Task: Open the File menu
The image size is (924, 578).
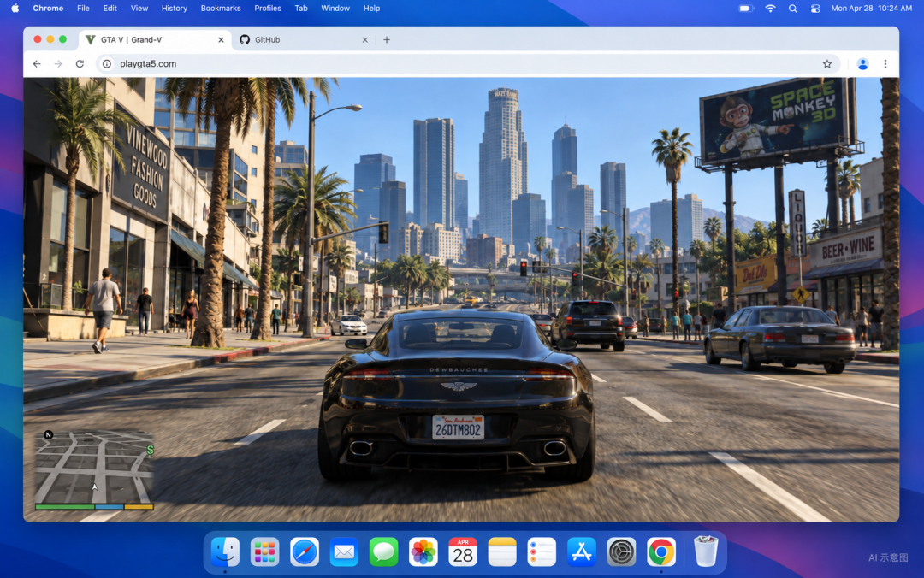Action: click(83, 9)
